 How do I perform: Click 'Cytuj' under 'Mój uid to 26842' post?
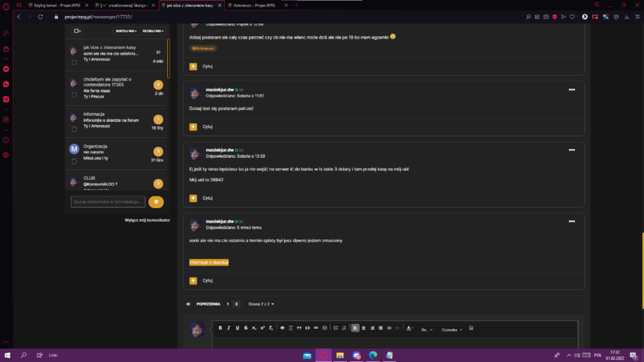(x=207, y=198)
